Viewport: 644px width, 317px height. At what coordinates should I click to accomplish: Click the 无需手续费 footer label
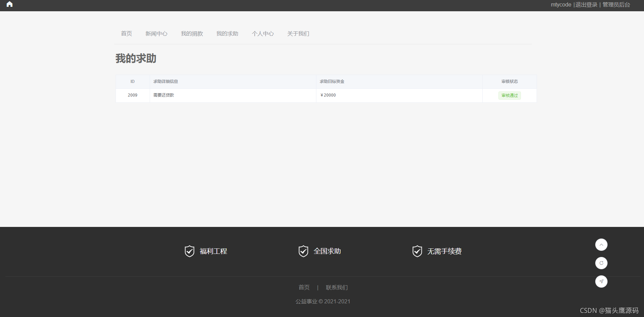click(445, 251)
